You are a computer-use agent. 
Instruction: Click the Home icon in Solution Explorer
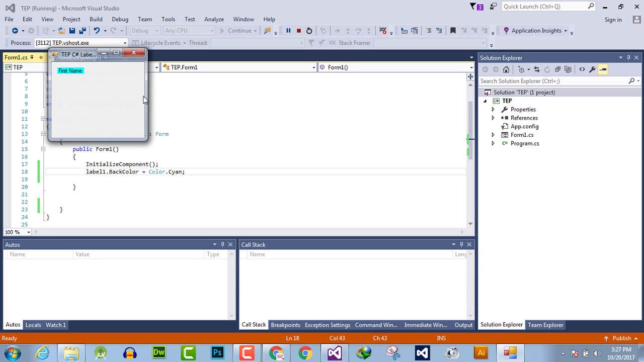506,69
